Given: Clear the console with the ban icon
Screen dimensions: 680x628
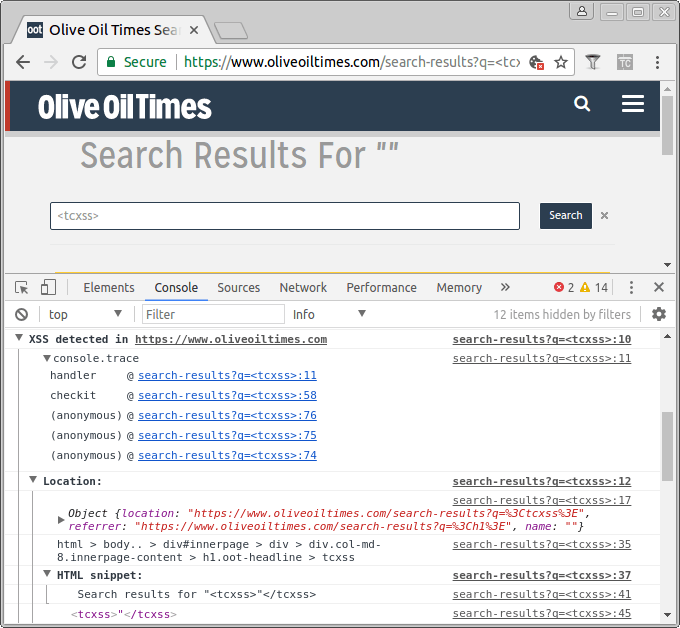Looking at the screenshot, I should pos(22,314).
